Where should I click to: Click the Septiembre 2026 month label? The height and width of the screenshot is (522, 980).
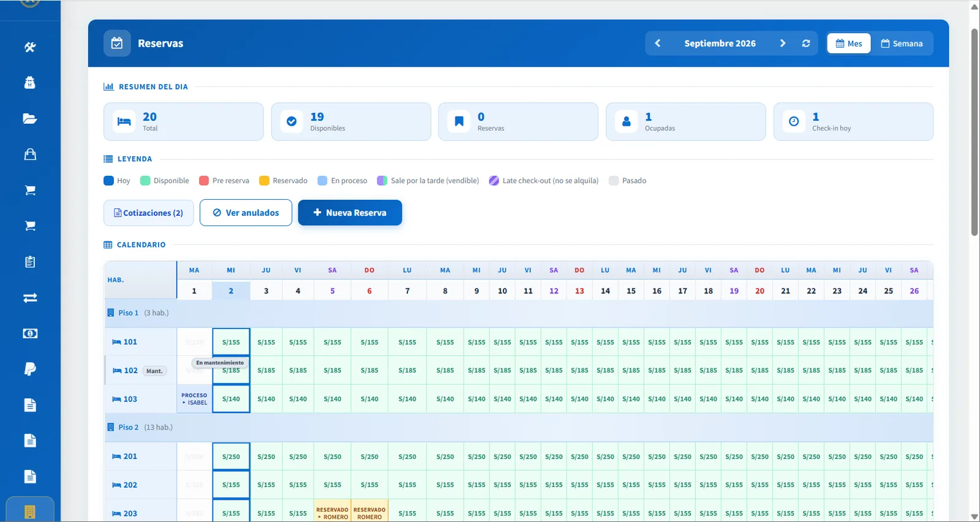(x=720, y=43)
